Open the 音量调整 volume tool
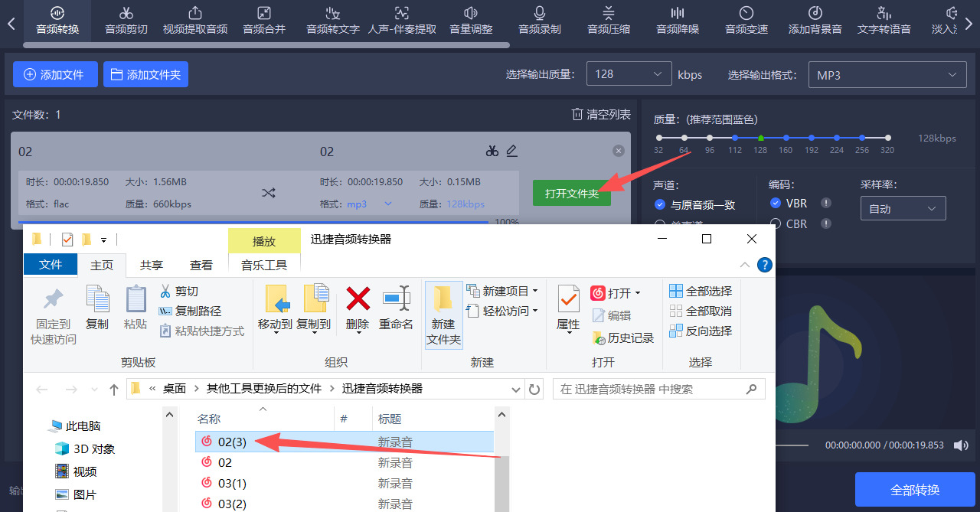Viewport: 980px width, 512px height. click(x=471, y=20)
